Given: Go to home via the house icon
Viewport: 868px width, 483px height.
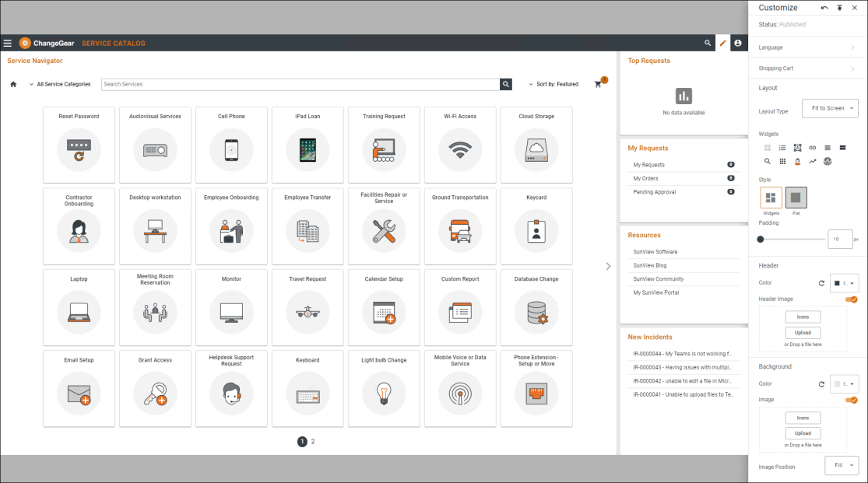Looking at the screenshot, I should point(13,84).
